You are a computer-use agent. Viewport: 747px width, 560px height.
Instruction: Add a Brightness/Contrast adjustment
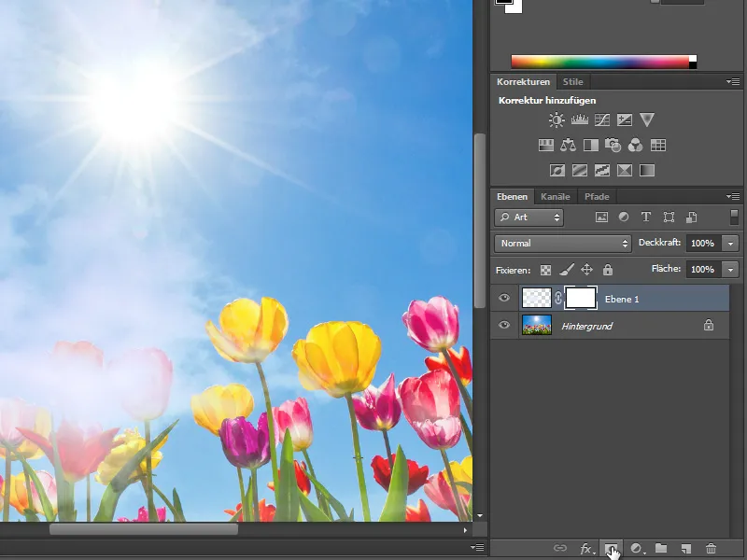pos(557,119)
